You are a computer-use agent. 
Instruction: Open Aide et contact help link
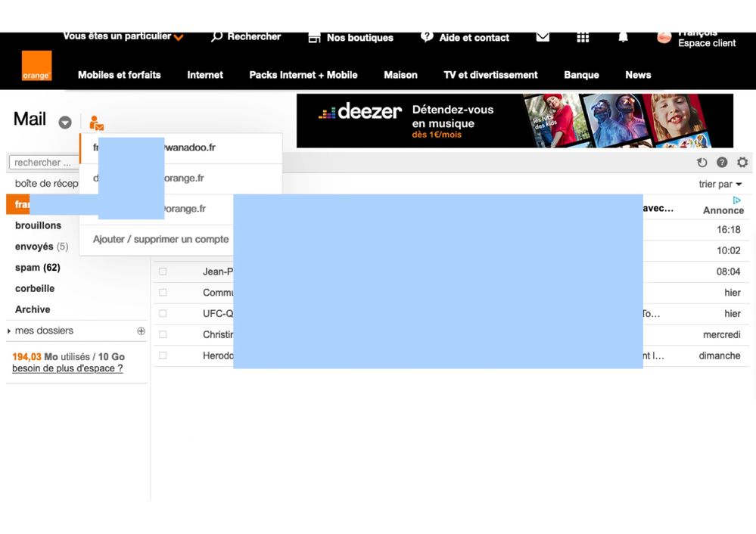tap(465, 37)
